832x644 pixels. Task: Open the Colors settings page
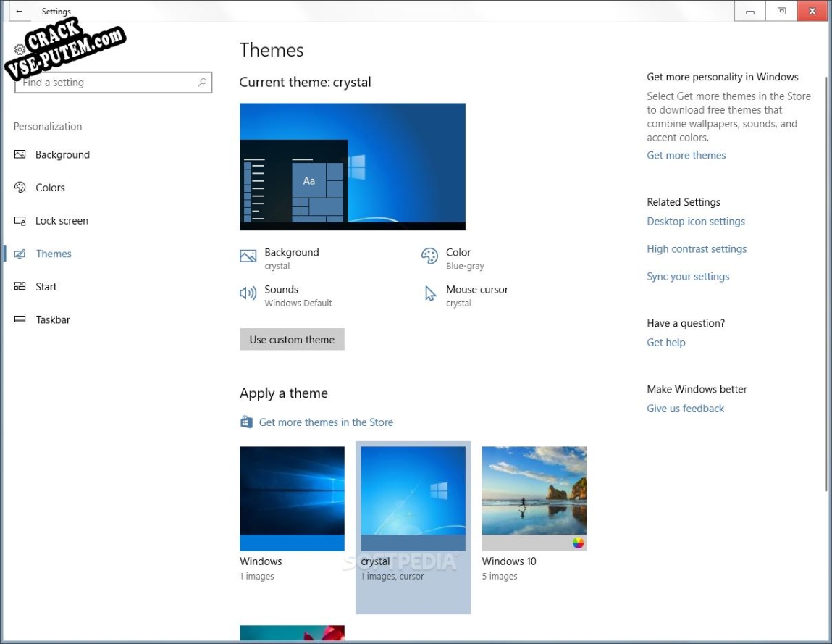(51, 188)
